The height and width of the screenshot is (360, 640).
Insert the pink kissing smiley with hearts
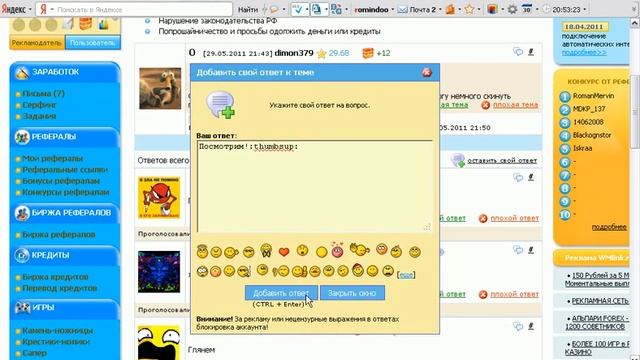coord(337,250)
